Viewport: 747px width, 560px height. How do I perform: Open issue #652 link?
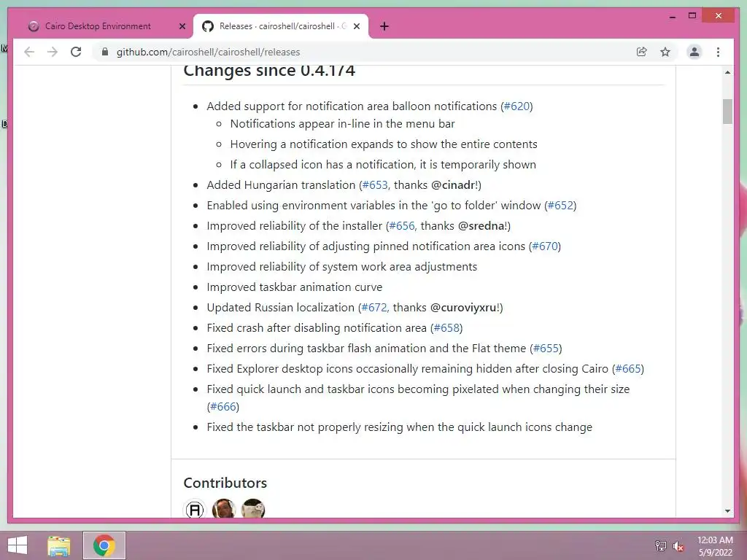pos(560,205)
